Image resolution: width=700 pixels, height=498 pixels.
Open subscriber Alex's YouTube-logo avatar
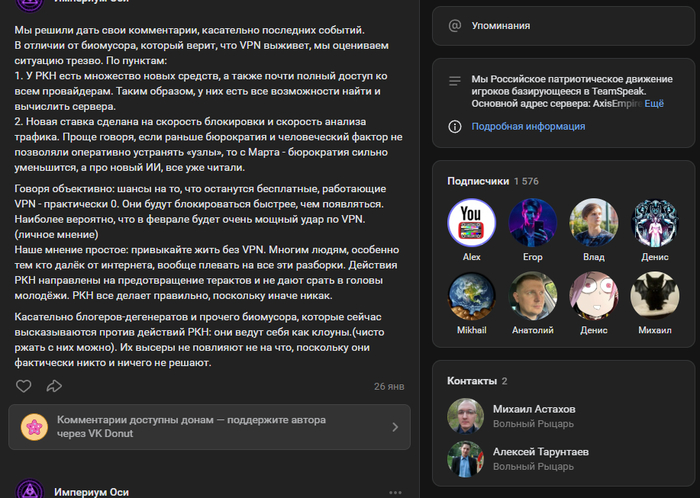point(472,222)
